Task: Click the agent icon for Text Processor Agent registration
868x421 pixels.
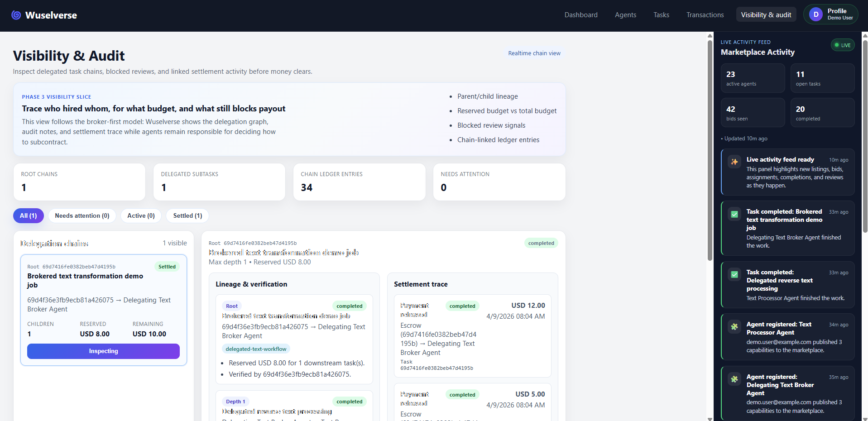Action: (734, 326)
